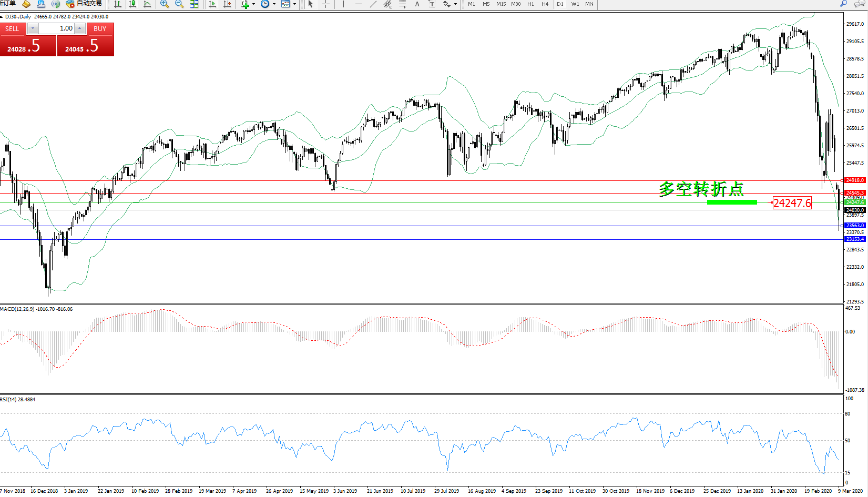Open search with the magnifier icon
Screen dimensions: 868x497
click(x=844, y=4)
